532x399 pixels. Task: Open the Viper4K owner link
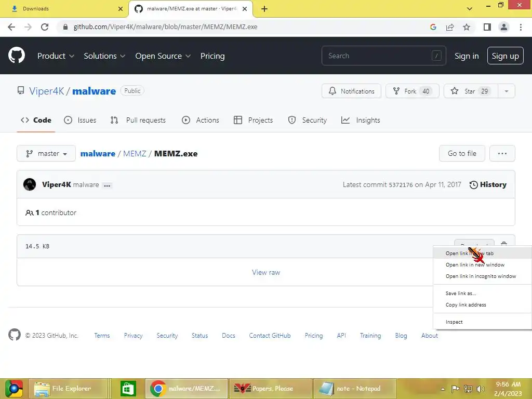pos(46,91)
